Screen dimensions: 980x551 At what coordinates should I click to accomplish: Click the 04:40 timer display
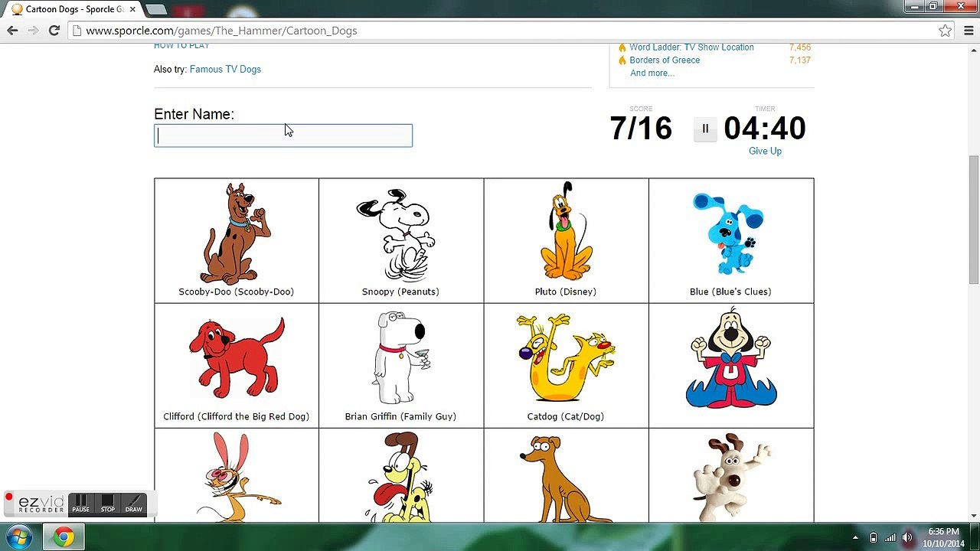[x=765, y=129]
